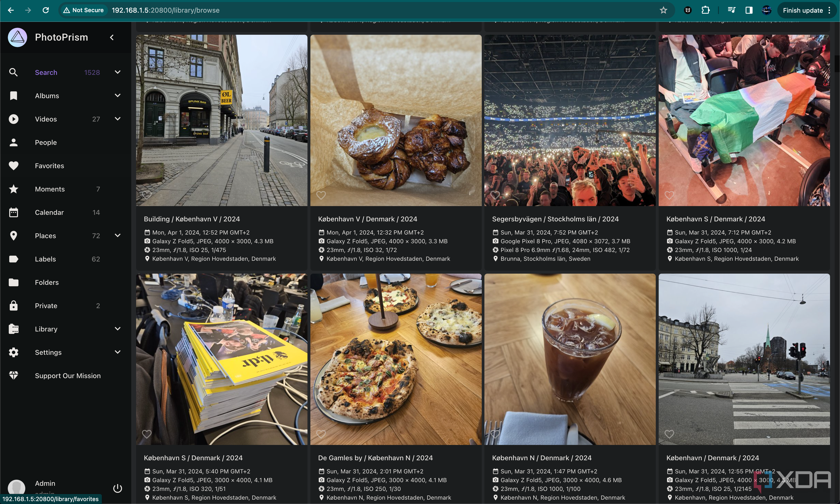Expand the Settings submenu chevron
This screenshot has width=840, height=504.
pos(118,352)
